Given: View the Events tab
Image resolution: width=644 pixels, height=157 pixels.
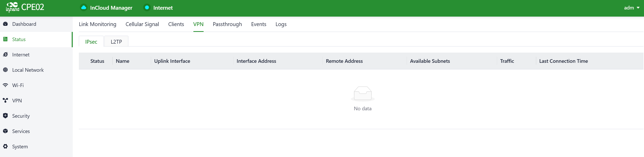Looking at the screenshot, I should pos(258,24).
